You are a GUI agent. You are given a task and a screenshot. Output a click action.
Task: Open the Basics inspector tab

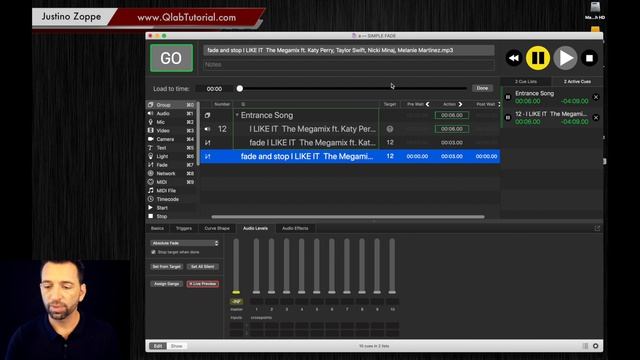[x=157, y=228]
